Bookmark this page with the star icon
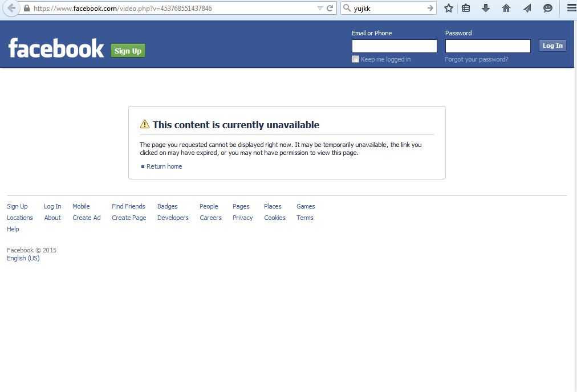Viewport: 577px width, 392px height. click(448, 8)
